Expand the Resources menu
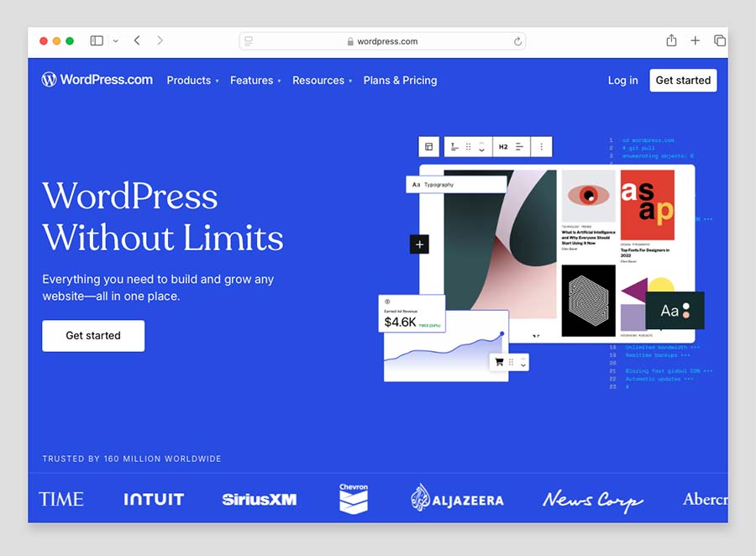 click(x=322, y=81)
